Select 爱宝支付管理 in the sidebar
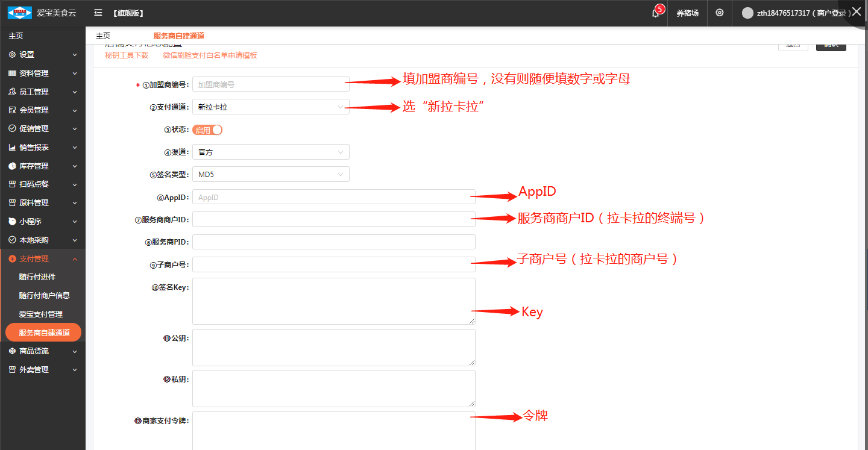 40,314
